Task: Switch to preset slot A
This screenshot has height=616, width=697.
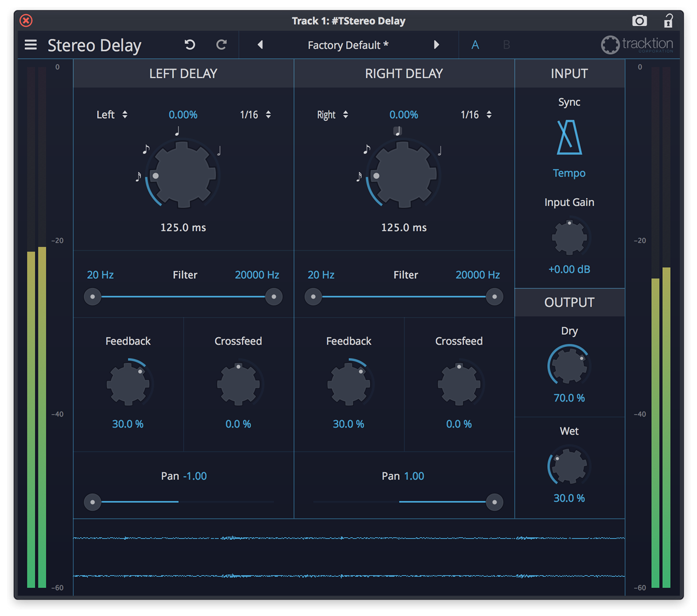Action: [475, 45]
